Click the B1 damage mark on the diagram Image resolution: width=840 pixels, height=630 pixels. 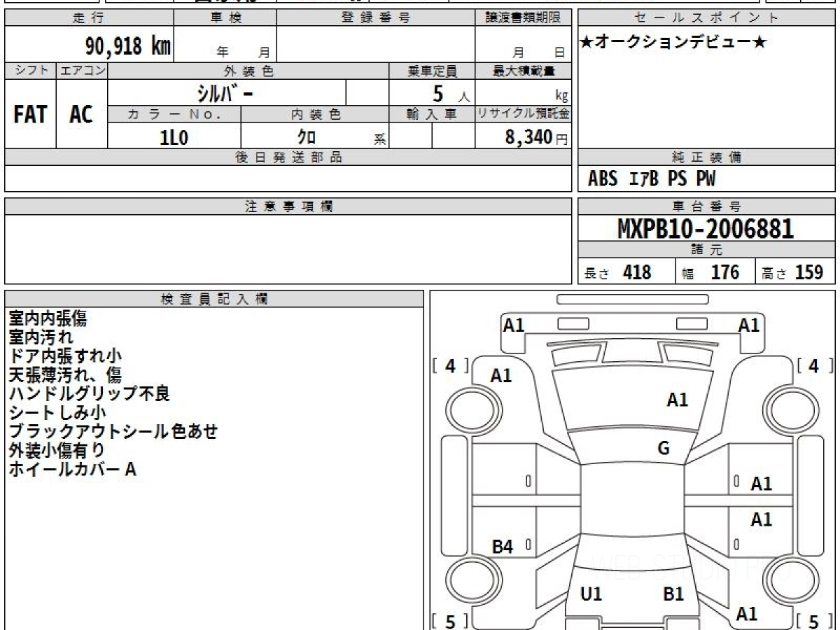(673, 594)
